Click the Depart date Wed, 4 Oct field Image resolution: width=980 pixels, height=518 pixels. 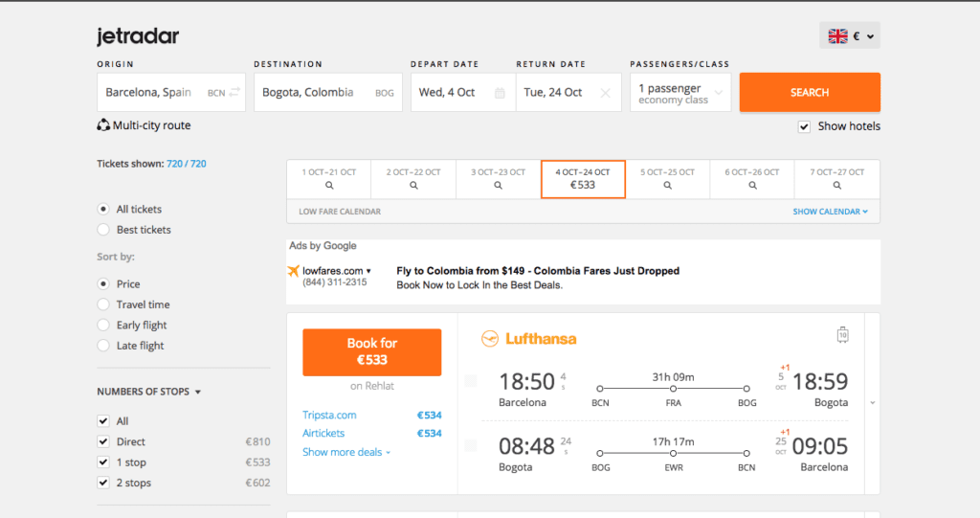463,93
